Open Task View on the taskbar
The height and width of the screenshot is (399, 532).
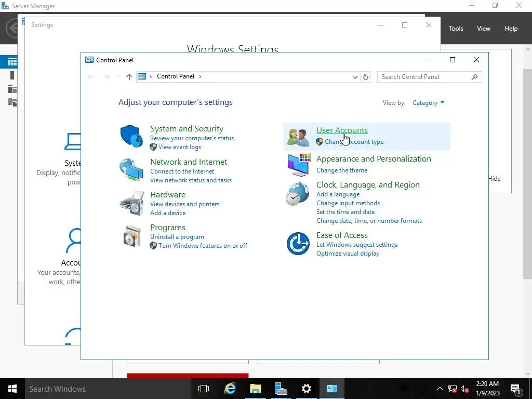tap(204, 389)
